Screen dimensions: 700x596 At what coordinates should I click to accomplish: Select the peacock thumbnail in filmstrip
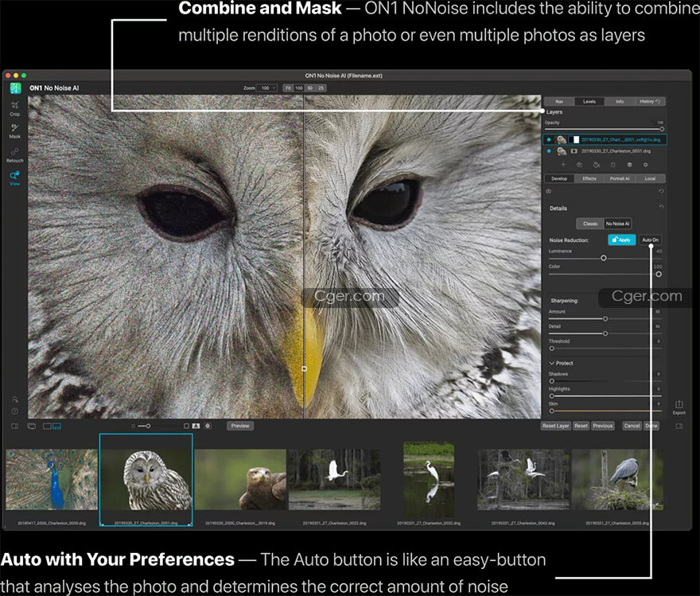(52, 480)
